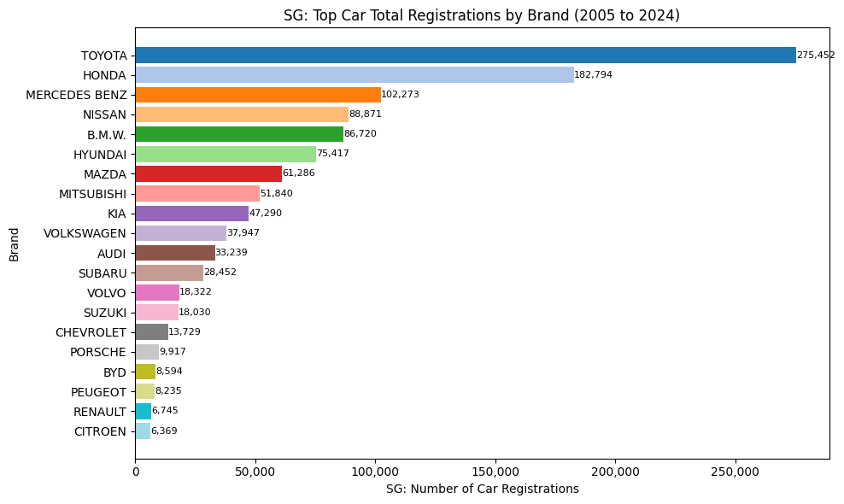
Task: Click the MAZDA brand label
Action: coord(105,174)
